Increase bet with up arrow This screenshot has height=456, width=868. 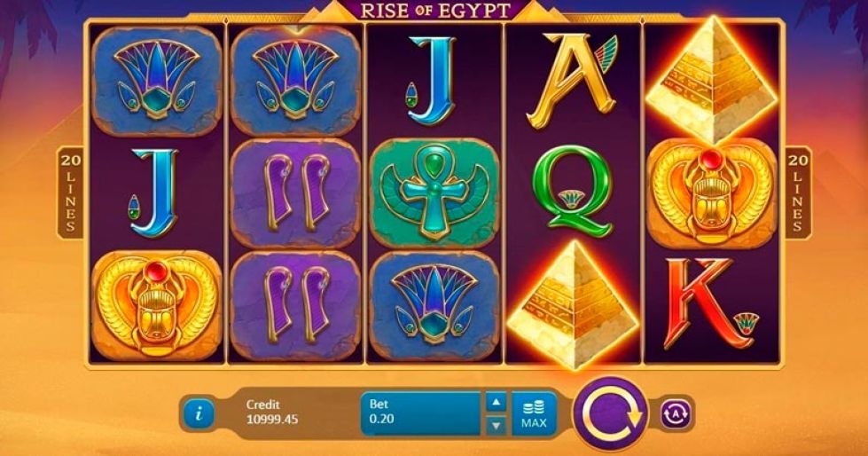496,402
